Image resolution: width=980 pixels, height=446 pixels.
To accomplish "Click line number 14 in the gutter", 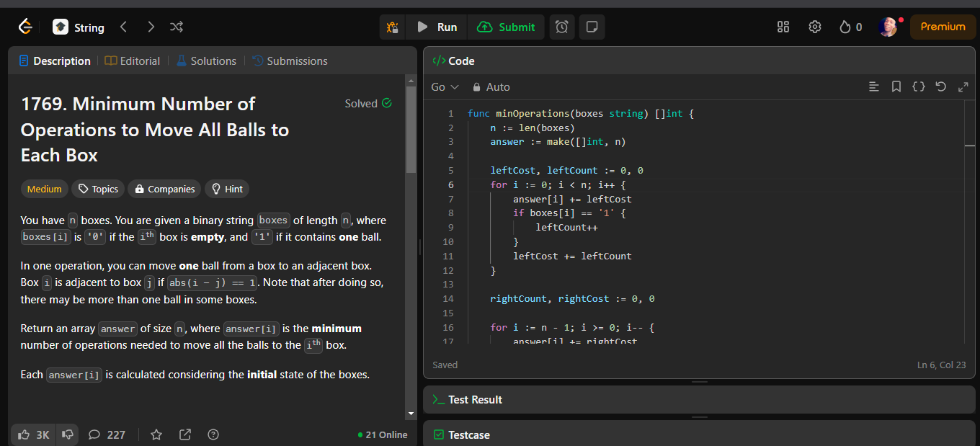I will pyautogui.click(x=449, y=299).
